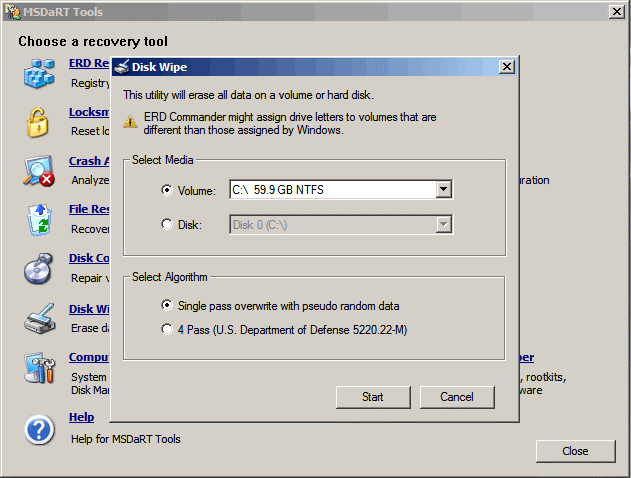This screenshot has width=631, height=478.
Task: Click the Start button
Action: point(373,397)
